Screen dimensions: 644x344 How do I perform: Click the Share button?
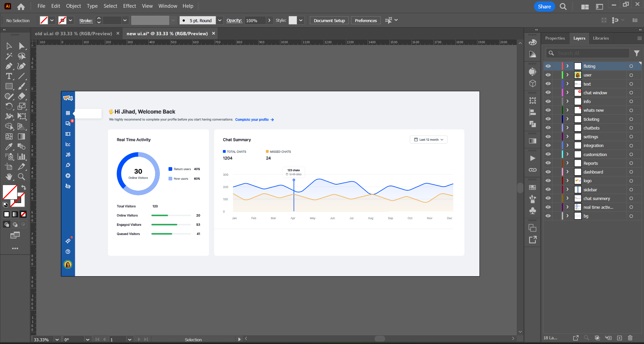click(x=544, y=6)
